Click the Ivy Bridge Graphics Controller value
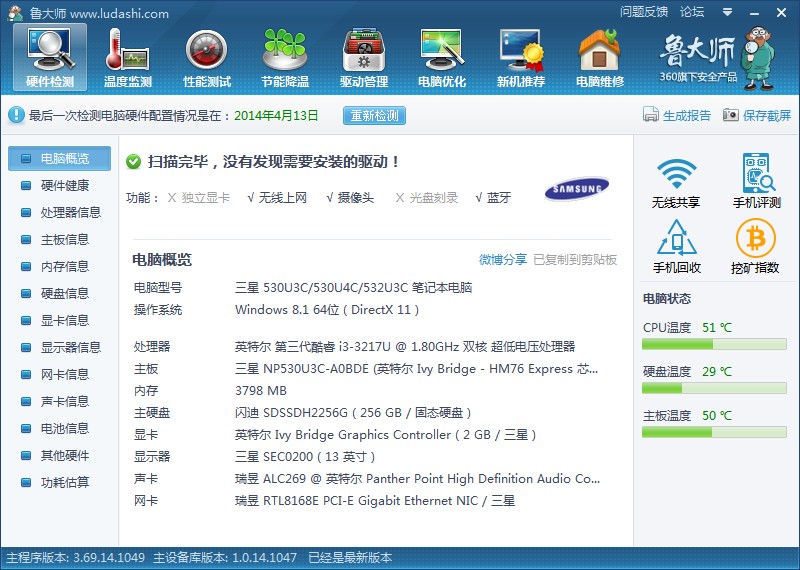This screenshot has height=570, width=800. pos(386,435)
